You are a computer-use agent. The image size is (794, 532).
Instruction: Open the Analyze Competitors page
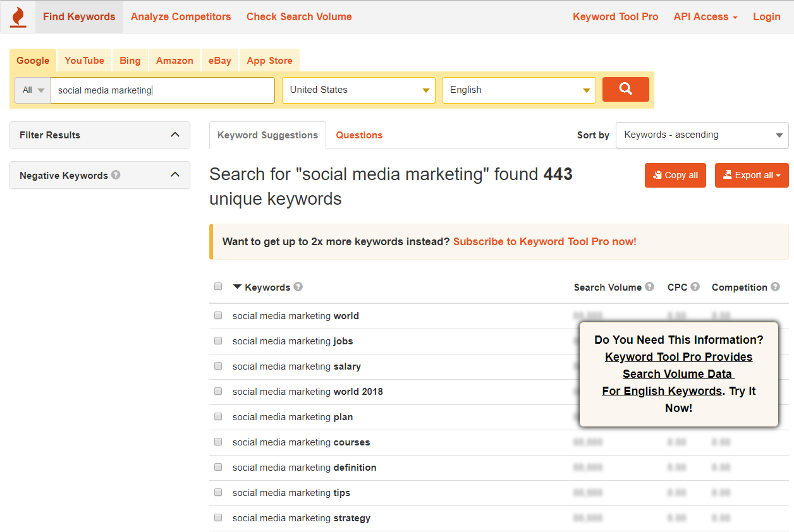pyautogui.click(x=181, y=16)
